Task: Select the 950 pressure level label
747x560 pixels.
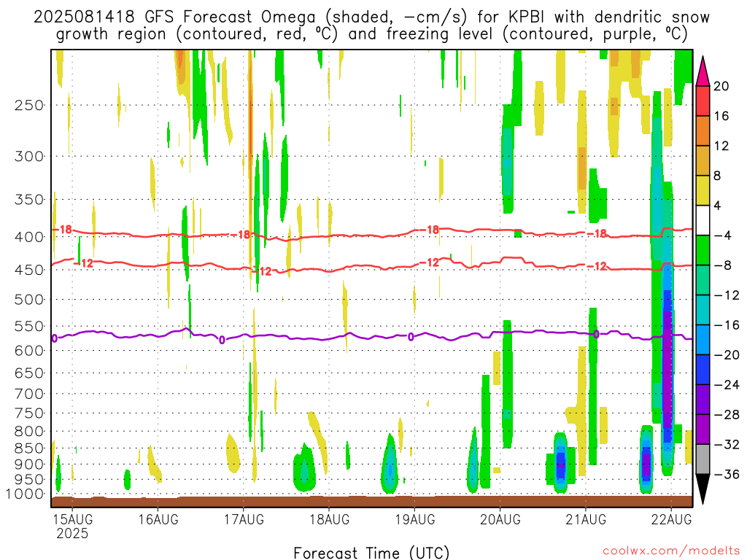Action: tap(29, 480)
